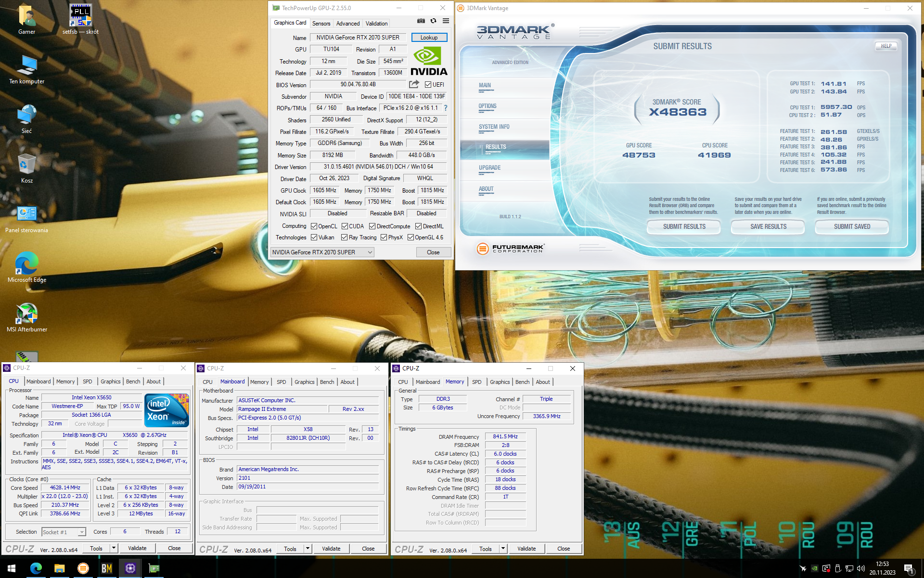Screen dimensions: 924x578
Task: Click the DRAM Frequency value field
Action: [x=505, y=436]
